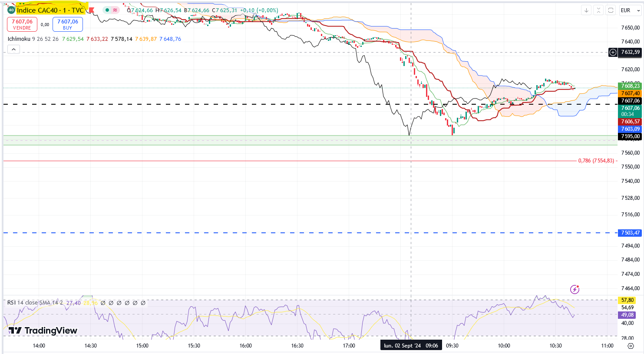Screen dimensions: 644x354
Task: Click the Ichimoku red value 7 633,22
Action: (x=97, y=39)
